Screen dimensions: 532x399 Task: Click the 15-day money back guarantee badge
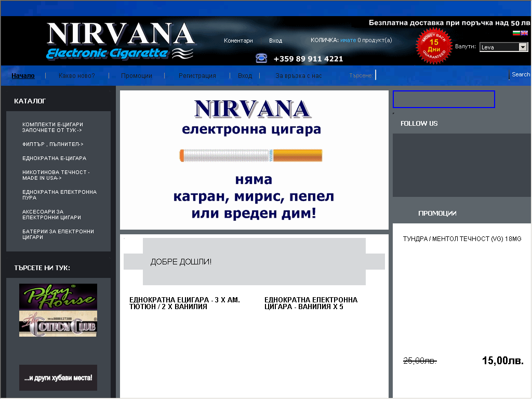[434, 46]
